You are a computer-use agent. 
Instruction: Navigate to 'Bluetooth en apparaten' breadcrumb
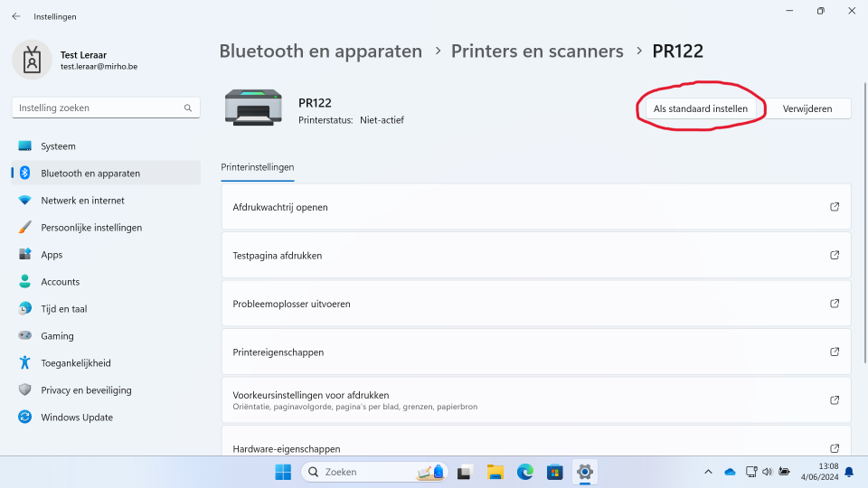pyautogui.click(x=320, y=51)
